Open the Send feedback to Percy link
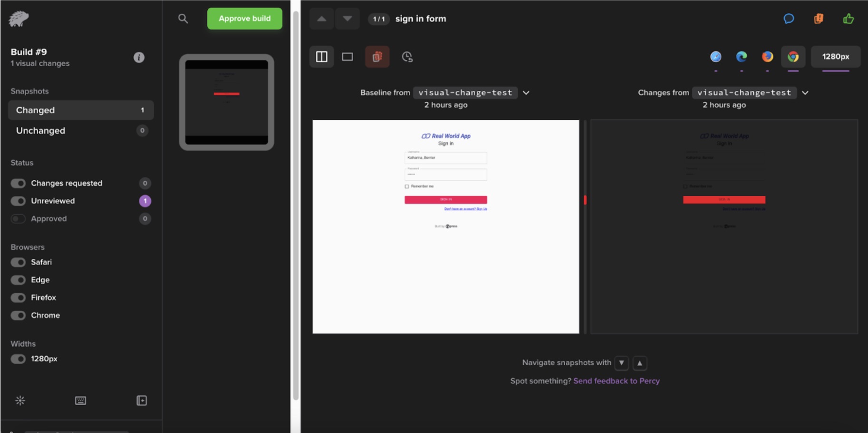Screen dimensions: 868x433 [x=616, y=381]
